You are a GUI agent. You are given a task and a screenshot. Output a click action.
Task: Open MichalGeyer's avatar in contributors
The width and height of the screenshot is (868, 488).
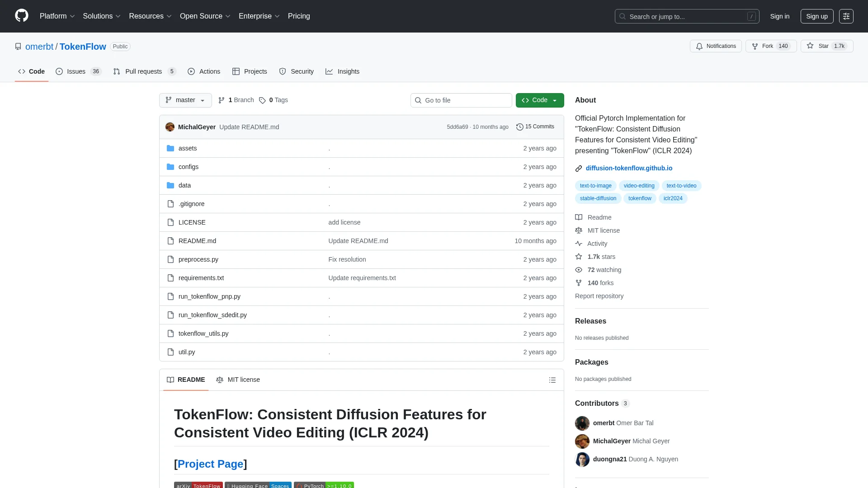[x=582, y=441]
